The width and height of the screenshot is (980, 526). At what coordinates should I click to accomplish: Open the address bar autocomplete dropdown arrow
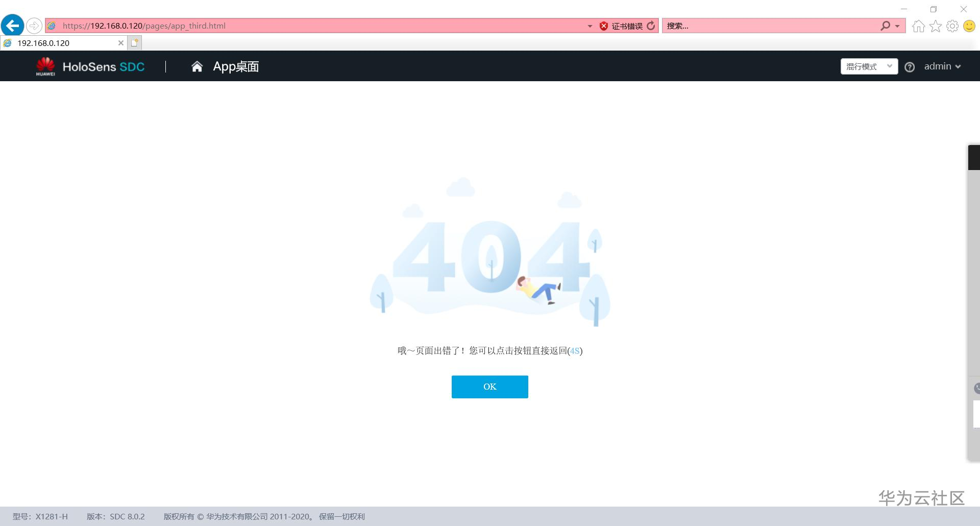click(590, 26)
